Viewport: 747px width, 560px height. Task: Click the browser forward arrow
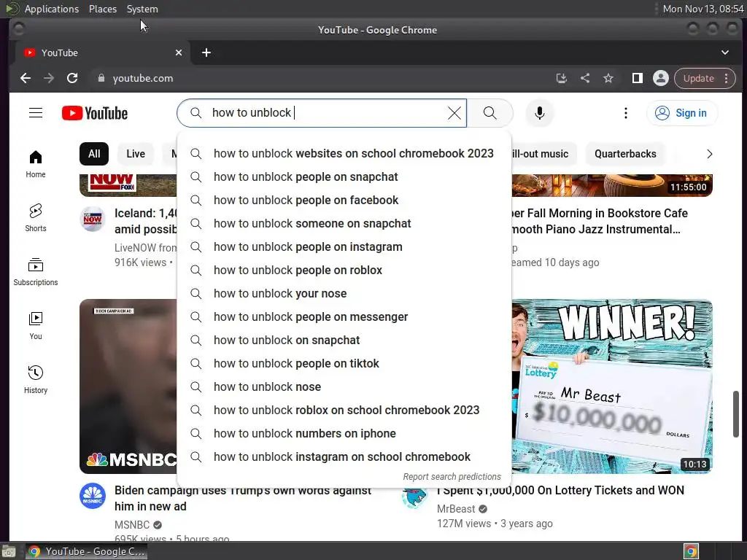pos(49,78)
